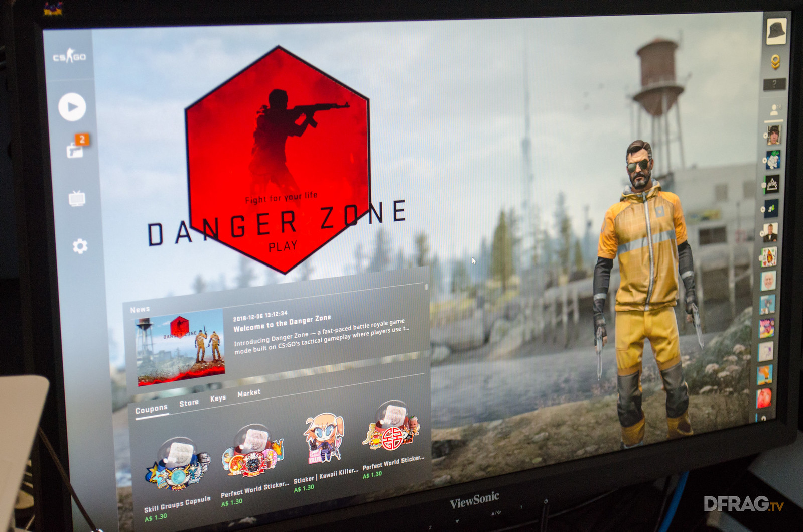Switch to the Keys tab
Viewport: 803px width, 532px height.
click(x=218, y=398)
